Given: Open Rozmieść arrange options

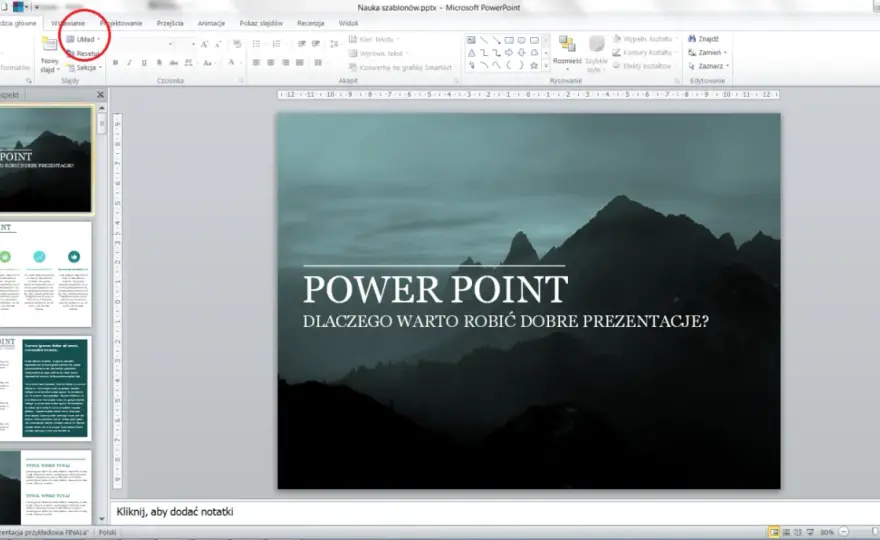Looking at the screenshot, I should tap(567, 53).
